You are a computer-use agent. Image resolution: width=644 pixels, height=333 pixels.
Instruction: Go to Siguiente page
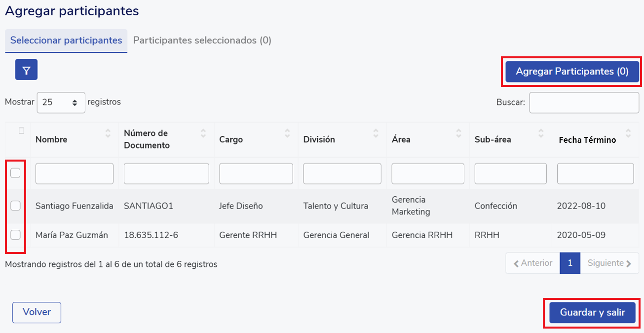pyautogui.click(x=609, y=263)
